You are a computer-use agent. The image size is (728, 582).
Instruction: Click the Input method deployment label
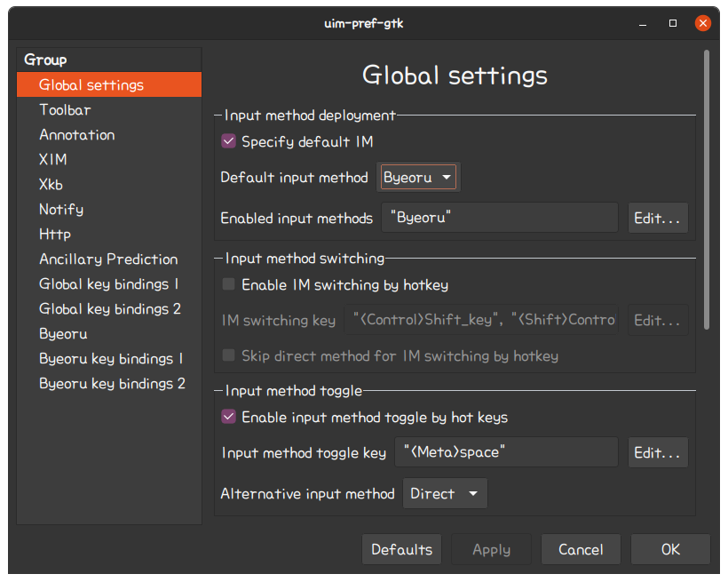[x=310, y=116]
